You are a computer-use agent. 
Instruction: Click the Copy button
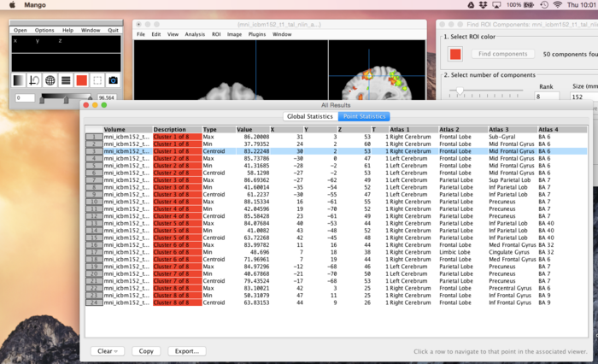(x=147, y=350)
